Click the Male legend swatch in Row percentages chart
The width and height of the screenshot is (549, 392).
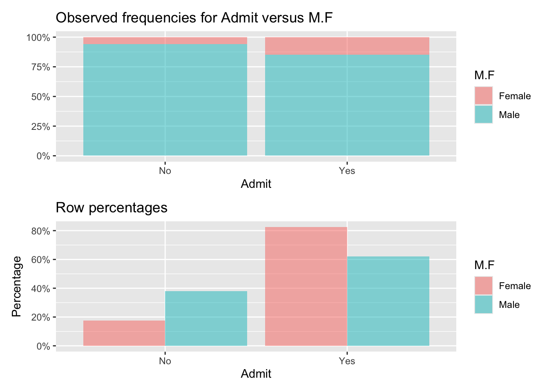483,305
